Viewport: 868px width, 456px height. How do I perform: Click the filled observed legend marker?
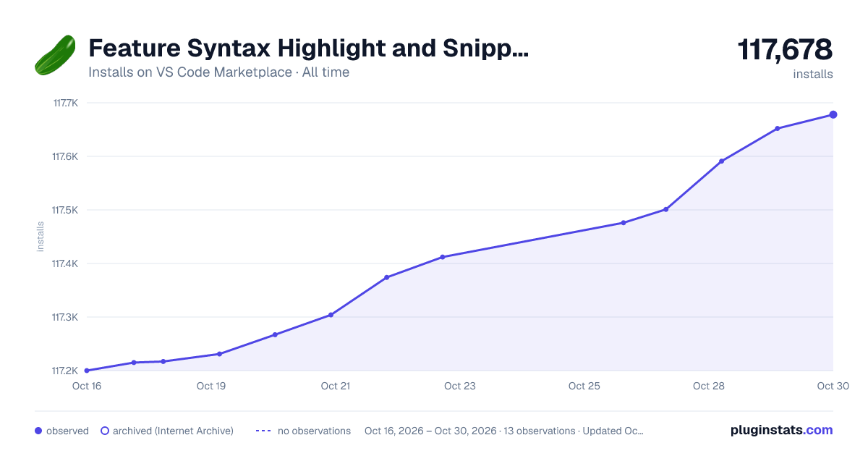tap(38, 431)
